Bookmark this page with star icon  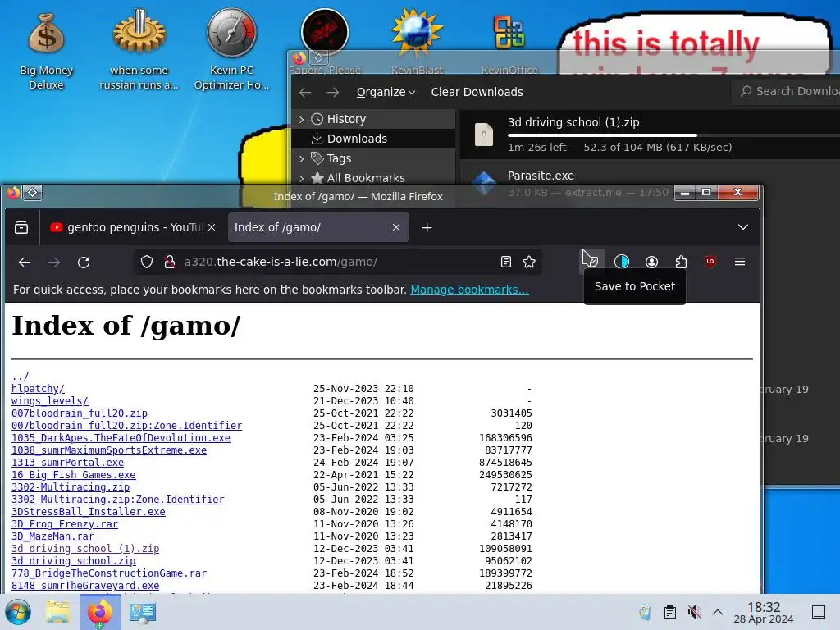coord(529,262)
